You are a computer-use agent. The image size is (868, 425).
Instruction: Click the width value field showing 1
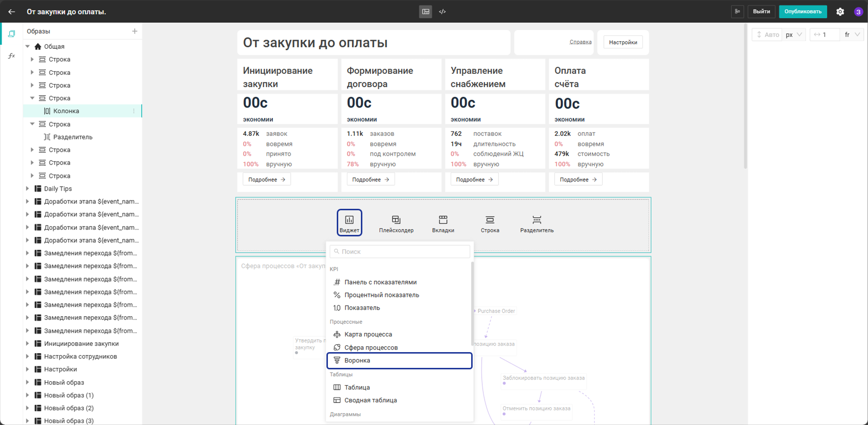click(825, 34)
